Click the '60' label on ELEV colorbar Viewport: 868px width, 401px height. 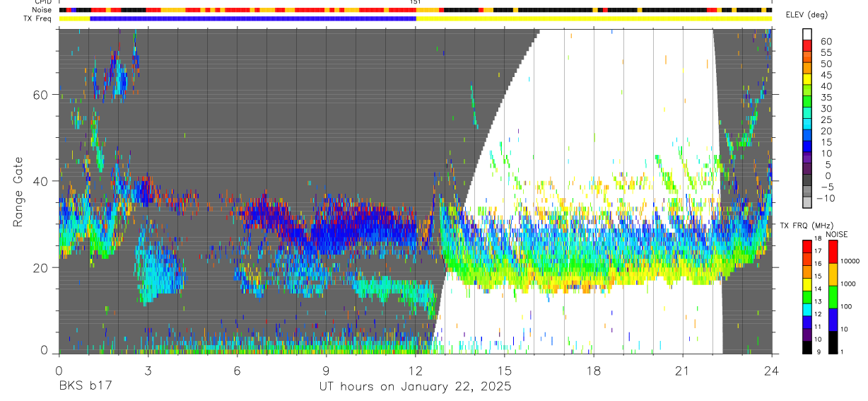click(x=825, y=41)
